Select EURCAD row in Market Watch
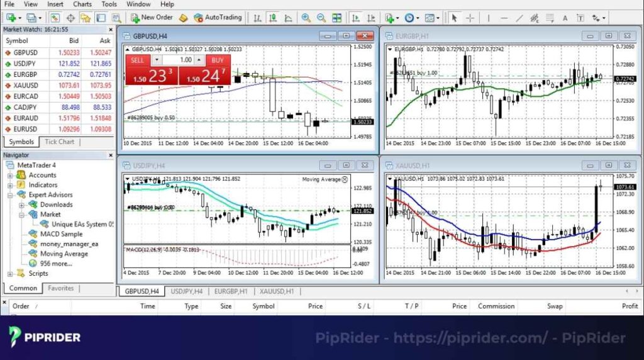Image resolution: width=644 pixels, height=360 pixels. tap(58, 96)
